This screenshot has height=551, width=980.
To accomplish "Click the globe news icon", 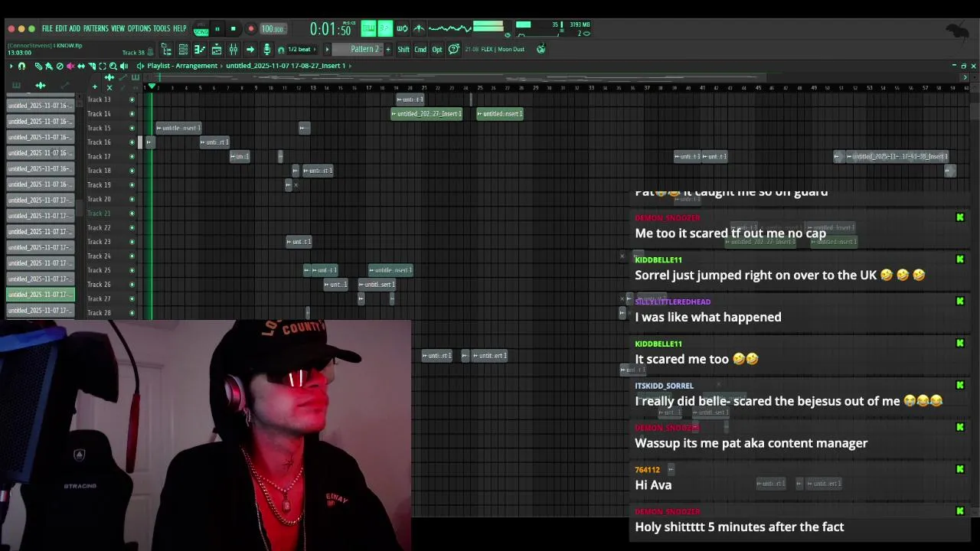I will coord(541,49).
